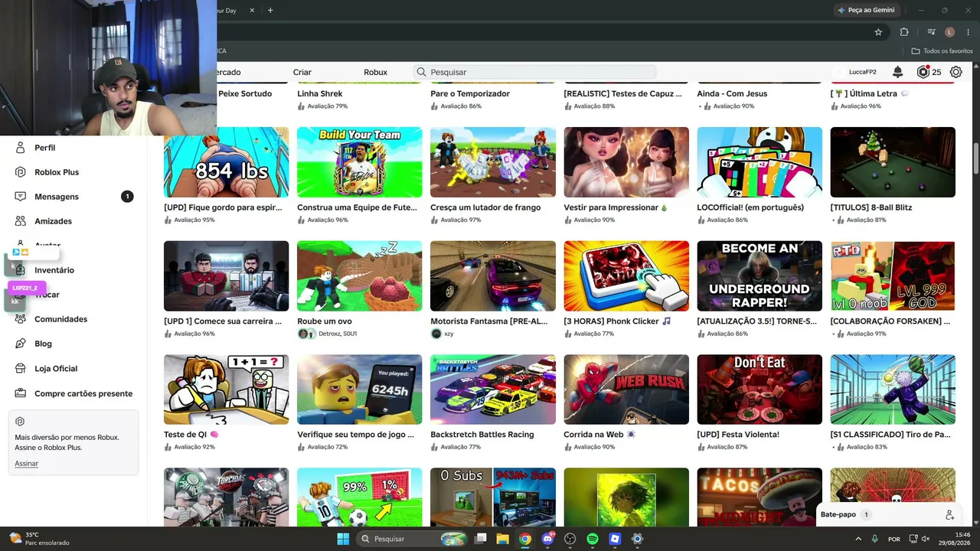Click the Linha Shrek title
Image resolution: width=980 pixels, height=551 pixels.
pyautogui.click(x=320, y=94)
